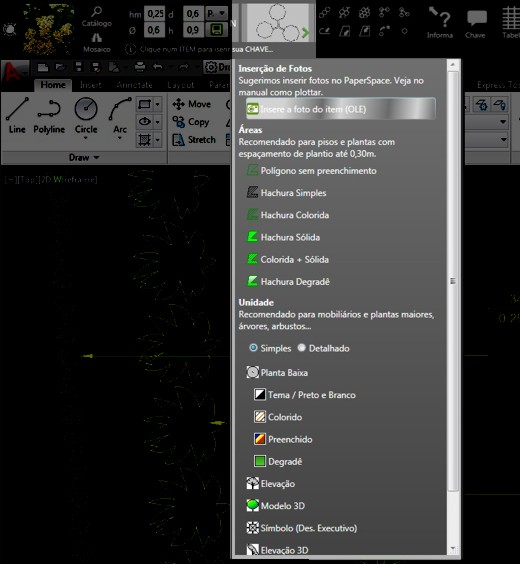Select Degradê unit style

tap(278, 461)
